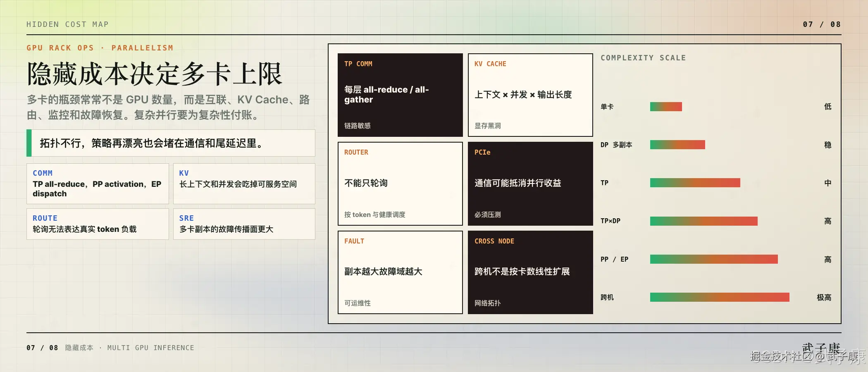Click the 单卡 complexity bar
Screen dimensions: 868x372
click(x=666, y=107)
